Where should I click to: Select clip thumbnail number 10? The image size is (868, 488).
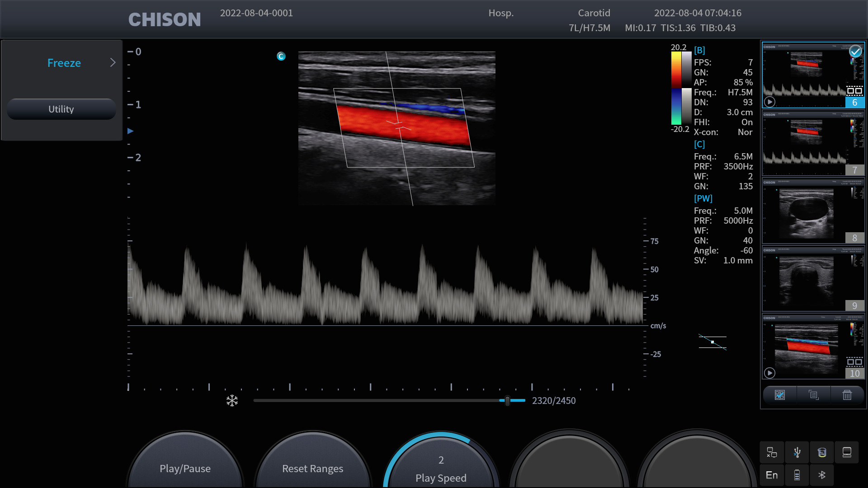(x=813, y=346)
